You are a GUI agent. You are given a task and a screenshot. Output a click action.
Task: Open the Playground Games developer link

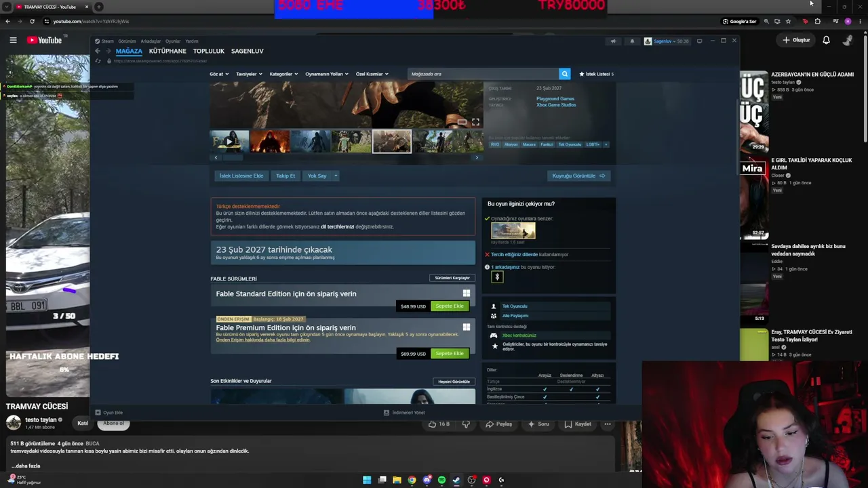(x=555, y=99)
